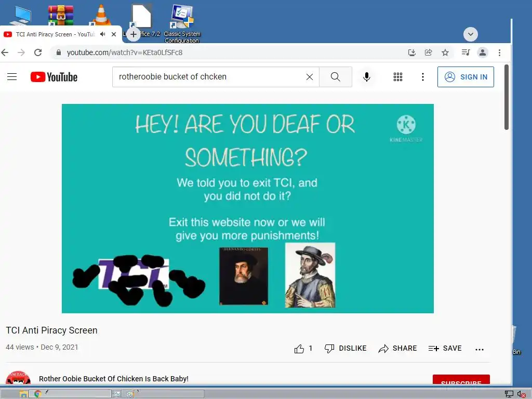Click the page vertical scrollbar
Screen dimensions: 532x399
tap(507, 97)
